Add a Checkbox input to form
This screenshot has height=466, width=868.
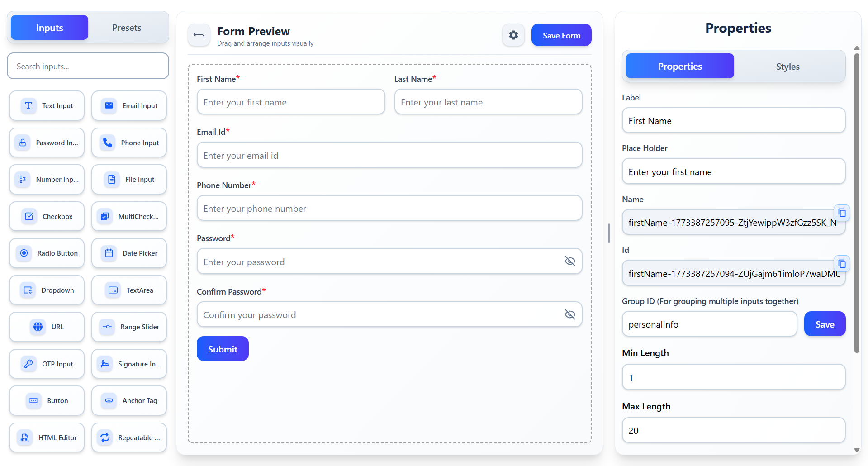pyautogui.click(x=47, y=216)
